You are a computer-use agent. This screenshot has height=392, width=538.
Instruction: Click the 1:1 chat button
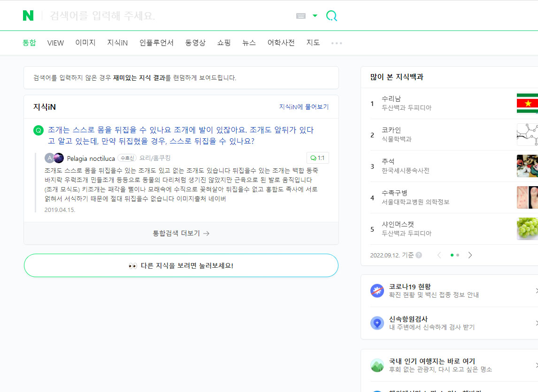point(318,158)
